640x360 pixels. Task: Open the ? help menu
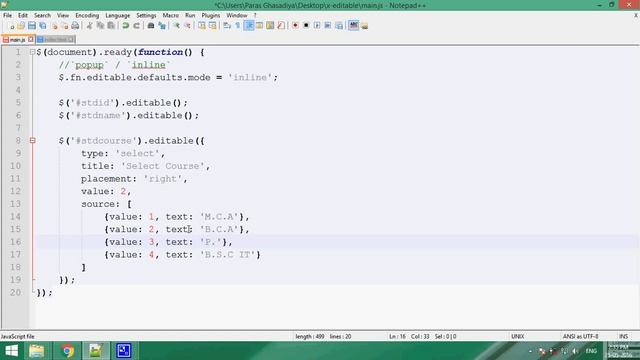[255, 15]
